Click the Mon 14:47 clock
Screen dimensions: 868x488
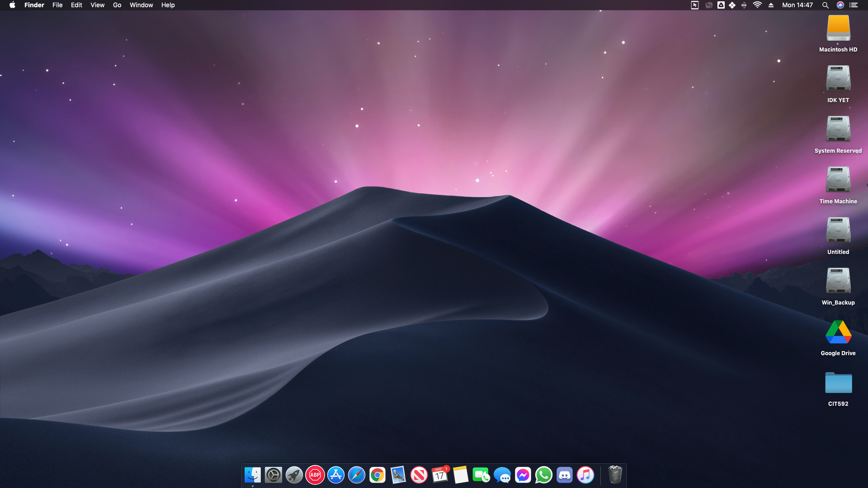(797, 5)
